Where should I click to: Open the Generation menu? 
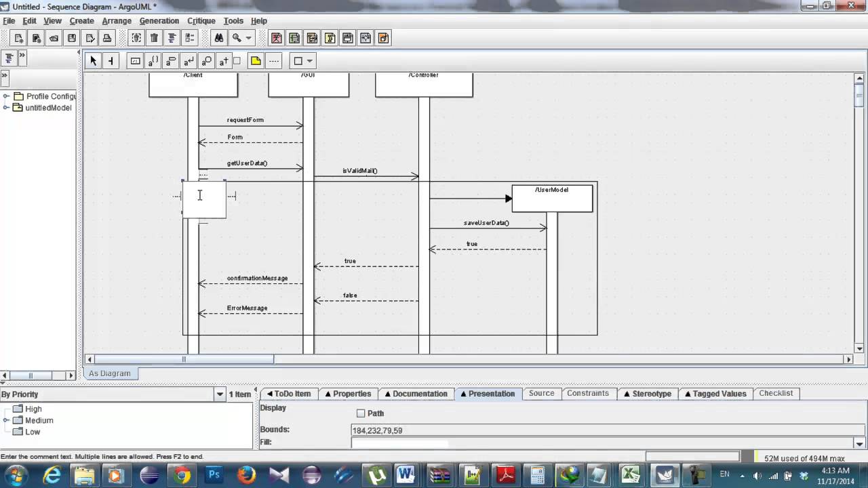pyautogui.click(x=159, y=21)
